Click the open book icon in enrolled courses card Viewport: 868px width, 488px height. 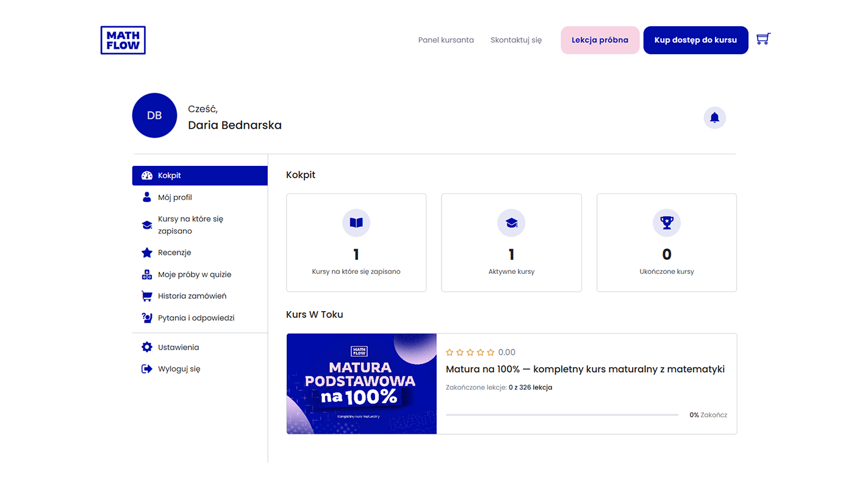coord(356,223)
